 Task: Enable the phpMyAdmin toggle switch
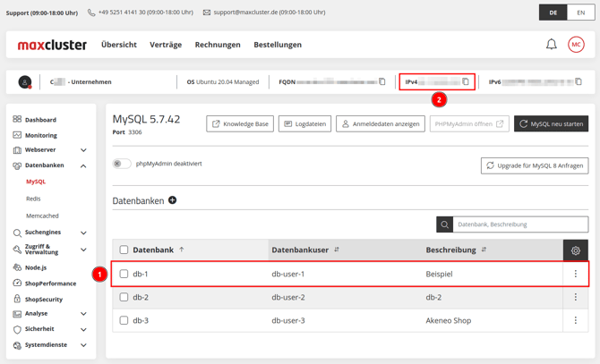pos(122,164)
